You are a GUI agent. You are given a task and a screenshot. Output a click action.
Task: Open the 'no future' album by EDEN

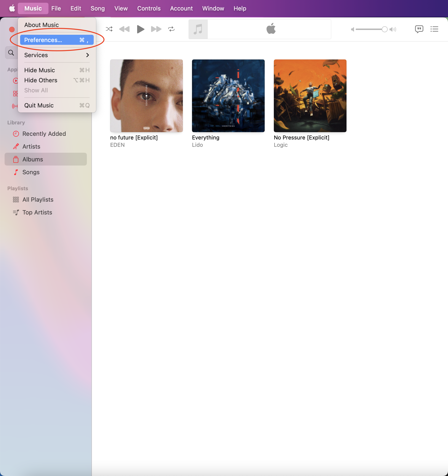point(146,96)
